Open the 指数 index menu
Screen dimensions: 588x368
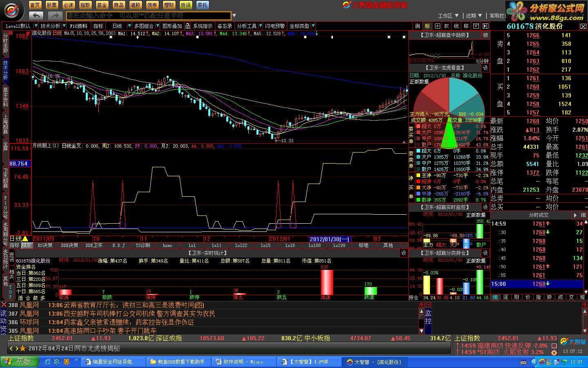[x=85, y=5]
